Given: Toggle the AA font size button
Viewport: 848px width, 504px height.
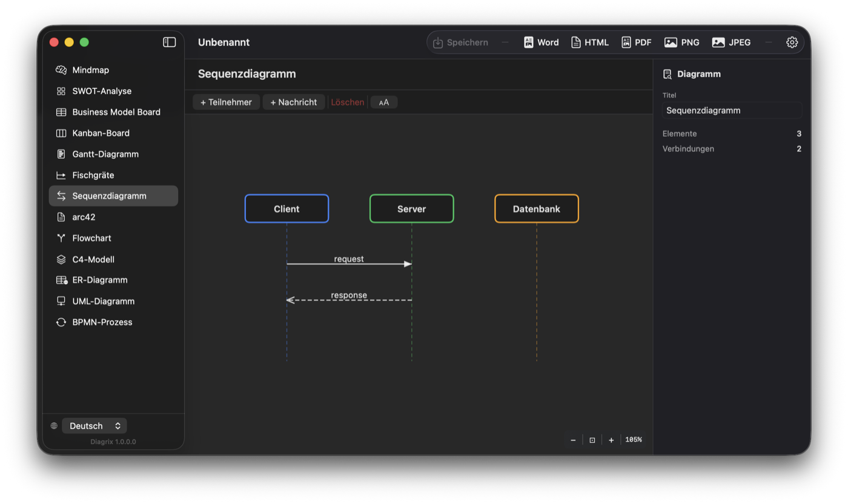Looking at the screenshot, I should click(384, 102).
